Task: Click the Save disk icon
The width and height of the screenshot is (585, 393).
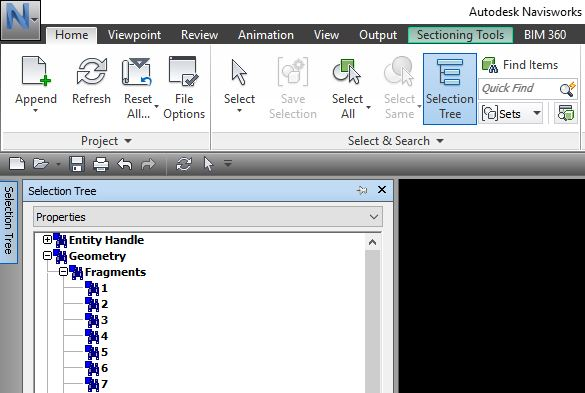Action: coord(77,164)
